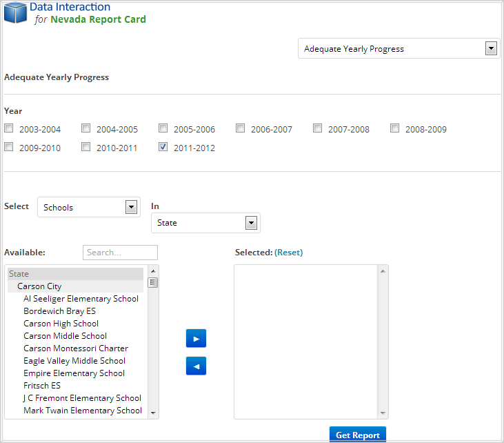Select State in the Available list
Screen dimensions: 504x443
click(x=75, y=274)
